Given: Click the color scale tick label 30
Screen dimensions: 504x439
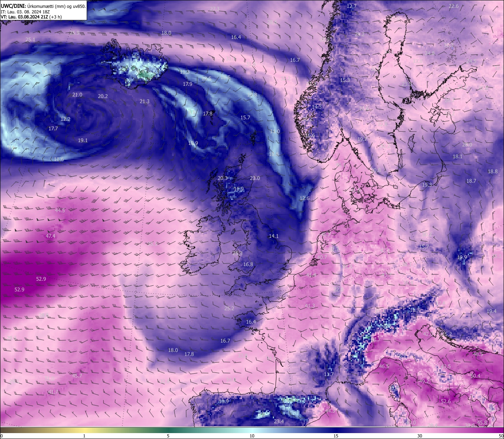Looking at the screenshot, I should [x=420, y=436].
